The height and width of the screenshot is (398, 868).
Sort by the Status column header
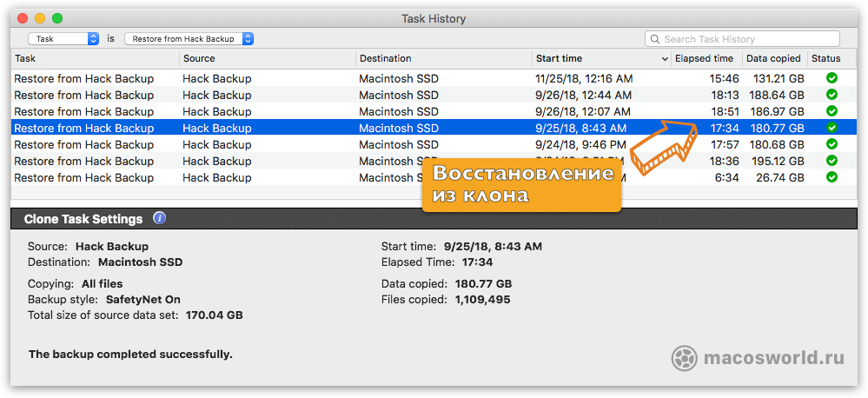tap(832, 58)
